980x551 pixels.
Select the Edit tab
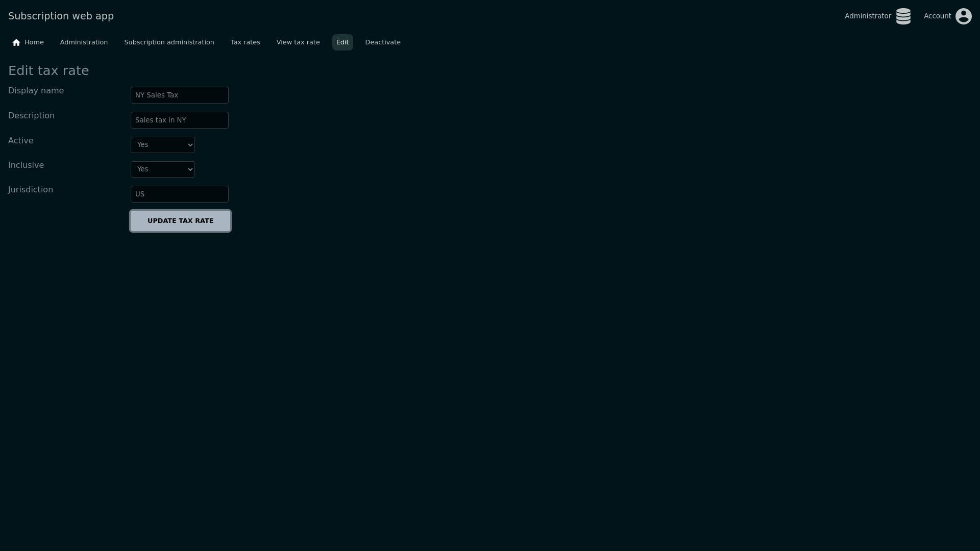[x=342, y=42]
